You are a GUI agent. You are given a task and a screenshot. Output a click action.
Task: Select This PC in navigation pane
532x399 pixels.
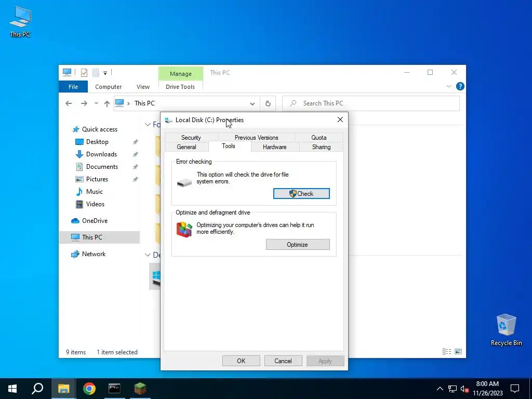click(x=99, y=237)
